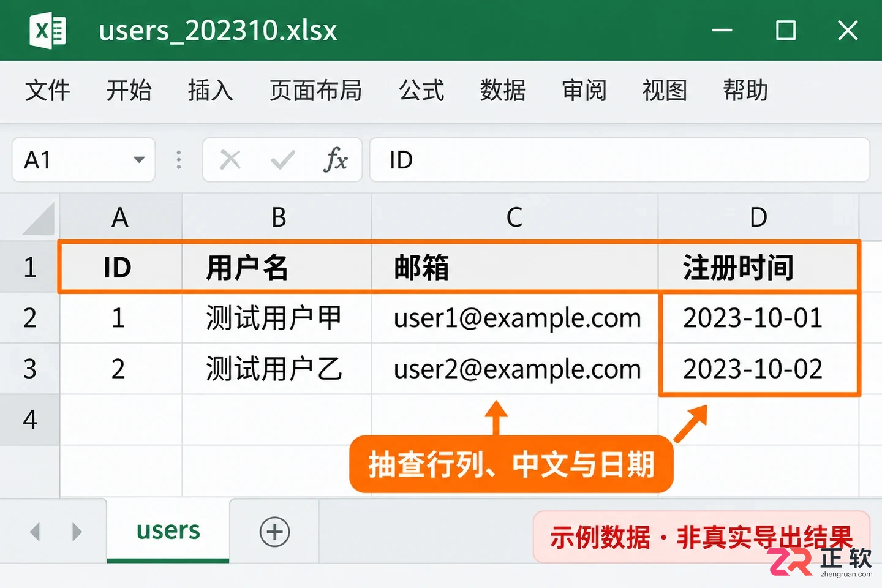882x588 pixels.
Task: Switch to the 数据 tab
Action: coord(503,91)
